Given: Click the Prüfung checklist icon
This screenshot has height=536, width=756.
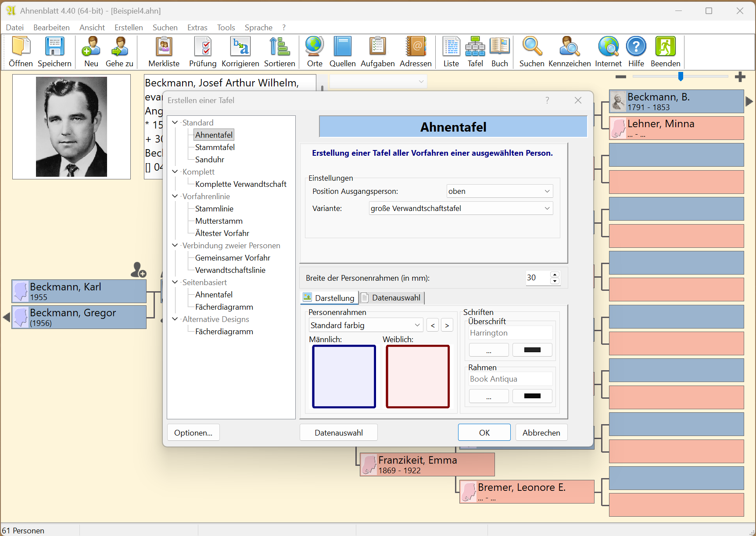Looking at the screenshot, I should [x=203, y=46].
